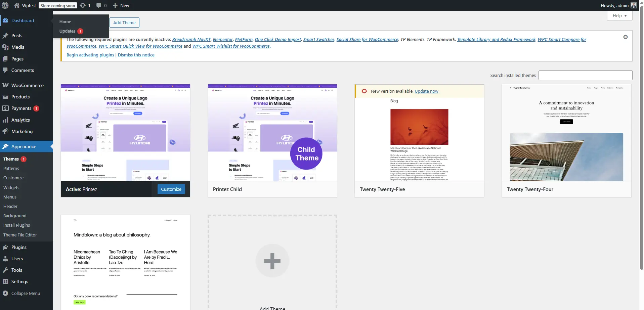Viewport: 644px width, 310px height.
Task: Expand the Help dropdown tab
Action: pyautogui.click(x=619, y=16)
